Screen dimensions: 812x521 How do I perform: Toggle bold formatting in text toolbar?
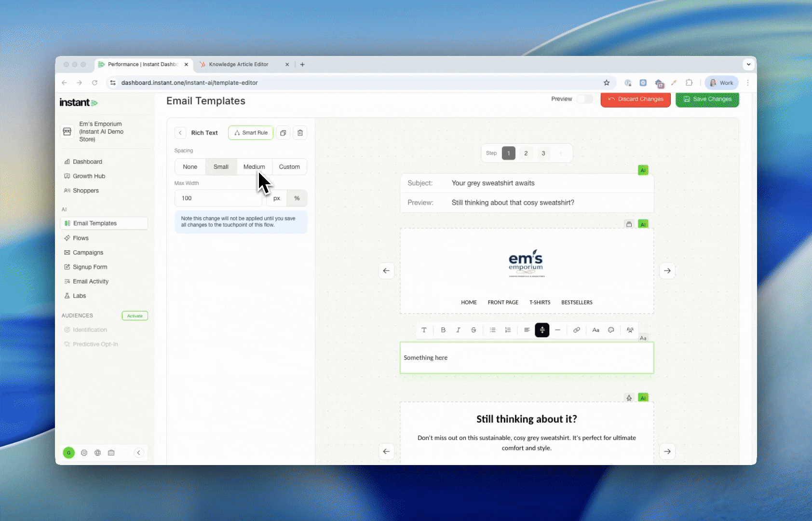click(x=443, y=330)
